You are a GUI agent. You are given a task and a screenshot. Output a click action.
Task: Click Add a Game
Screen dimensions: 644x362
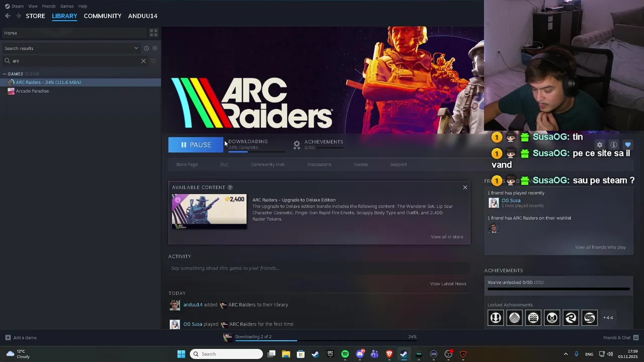point(21,338)
